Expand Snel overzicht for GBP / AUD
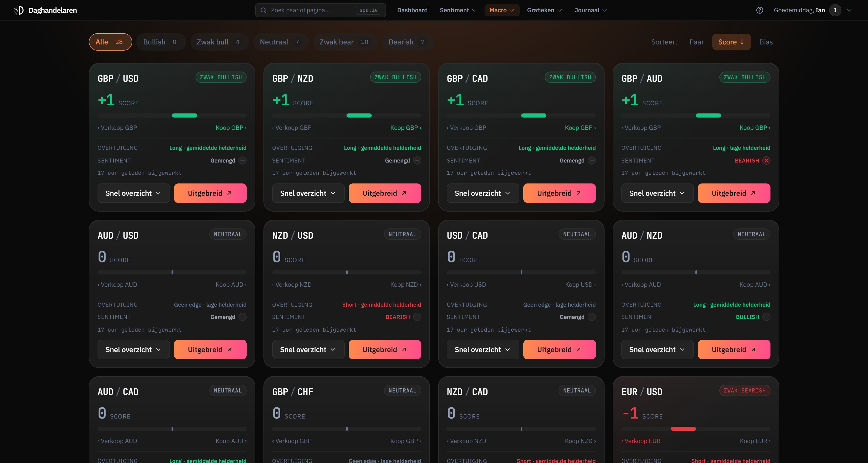Viewport: 868px width, 463px height. point(657,193)
